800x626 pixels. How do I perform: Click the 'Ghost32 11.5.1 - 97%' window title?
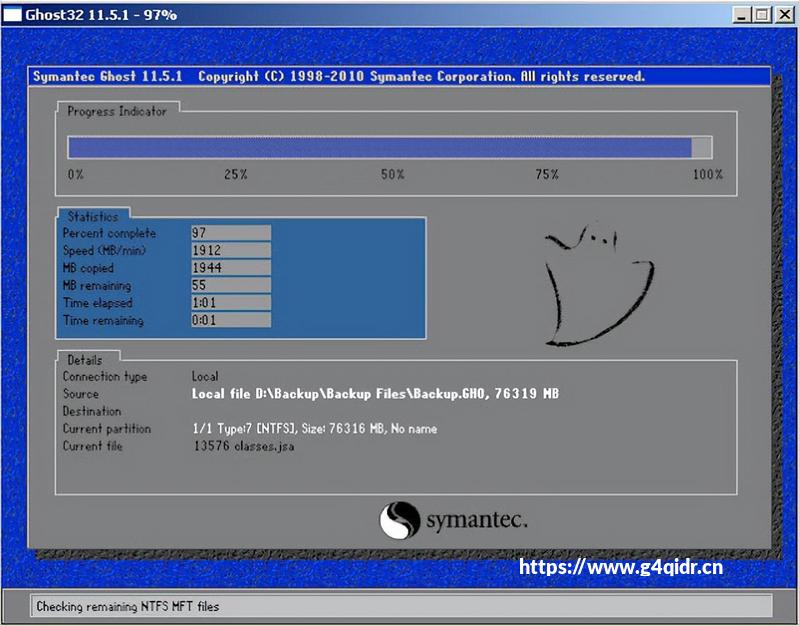(x=101, y=14)
